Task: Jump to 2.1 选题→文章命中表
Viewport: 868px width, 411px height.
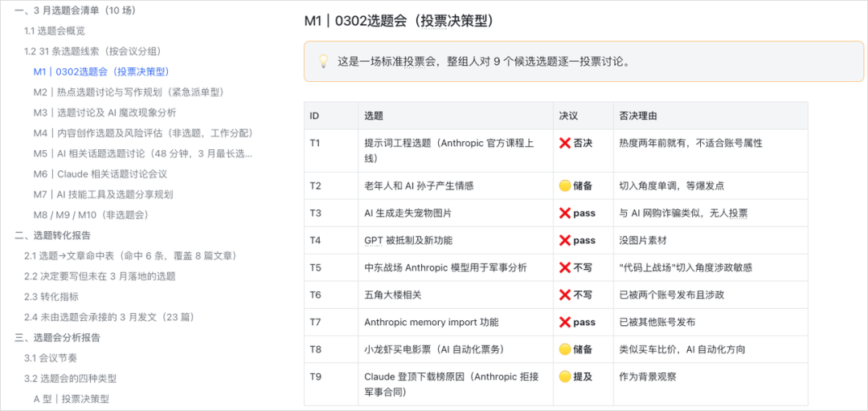Action: pos(131,256)
